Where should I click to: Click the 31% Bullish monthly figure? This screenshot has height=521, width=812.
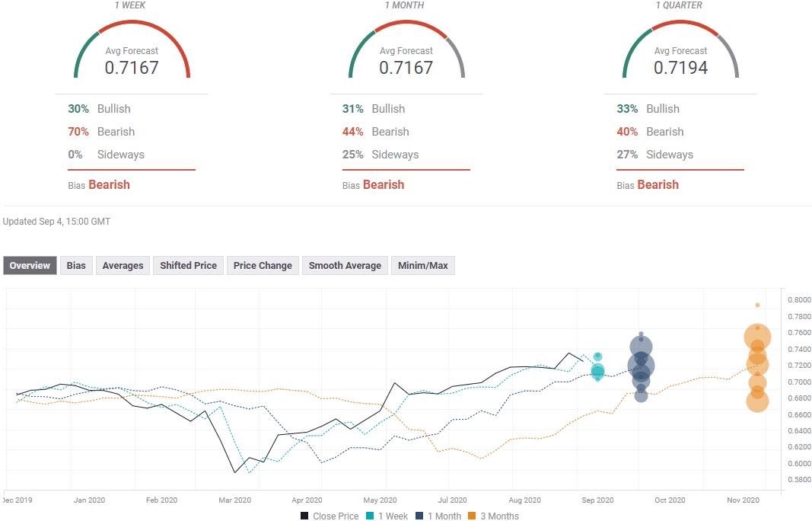[374, 109]
